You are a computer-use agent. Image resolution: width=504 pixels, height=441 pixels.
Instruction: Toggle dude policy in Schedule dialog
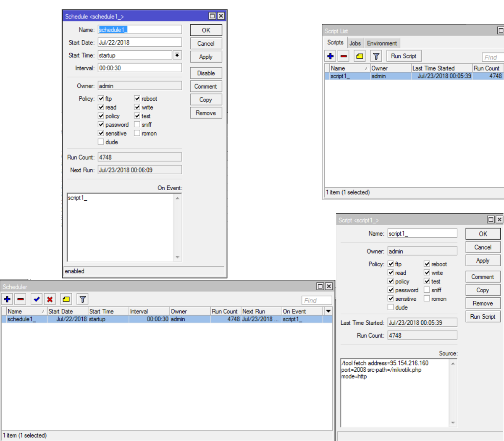pos(101,142)
